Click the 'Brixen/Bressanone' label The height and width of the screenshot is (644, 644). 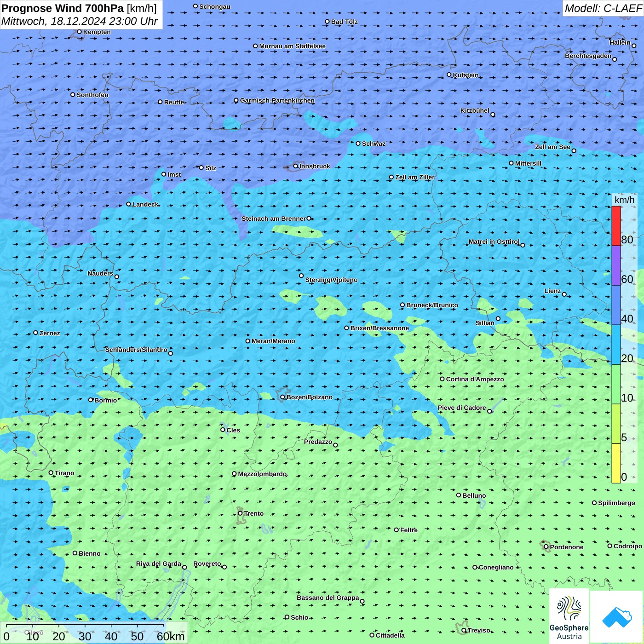coord(379,328)
